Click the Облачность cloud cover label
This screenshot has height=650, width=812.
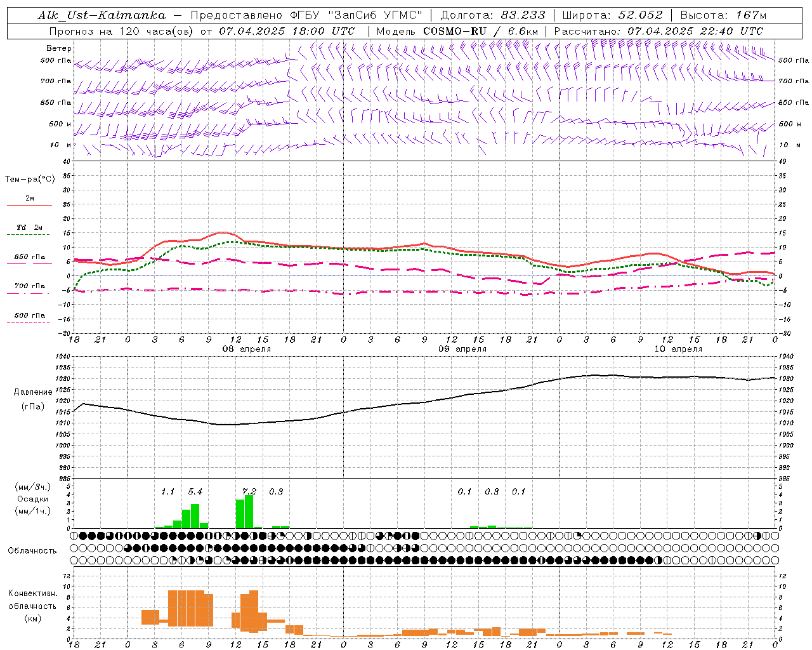tap(32, 550)
